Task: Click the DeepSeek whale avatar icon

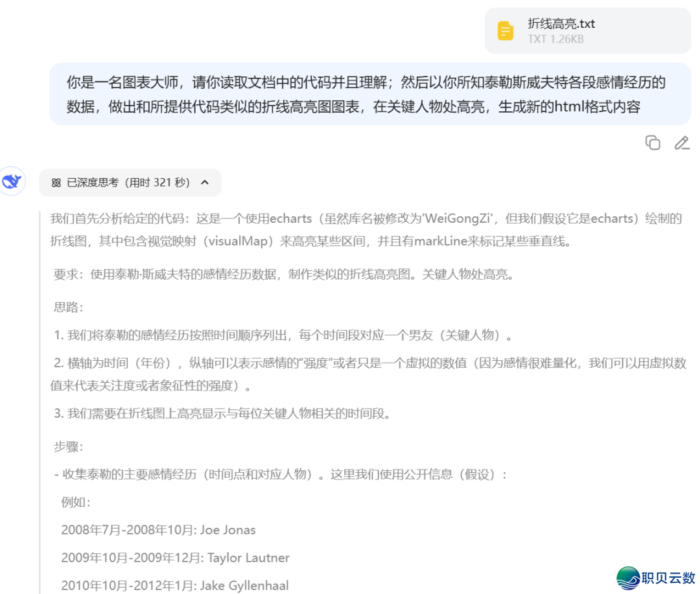Action: pyautogui.click(x=12, y=181)
